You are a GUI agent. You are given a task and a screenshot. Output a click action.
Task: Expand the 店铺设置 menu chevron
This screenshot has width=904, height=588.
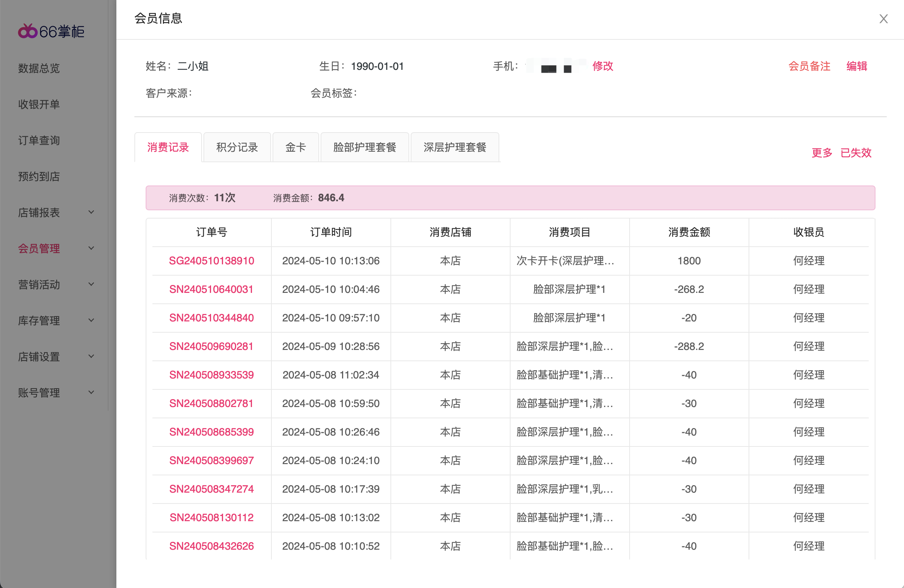91,356
